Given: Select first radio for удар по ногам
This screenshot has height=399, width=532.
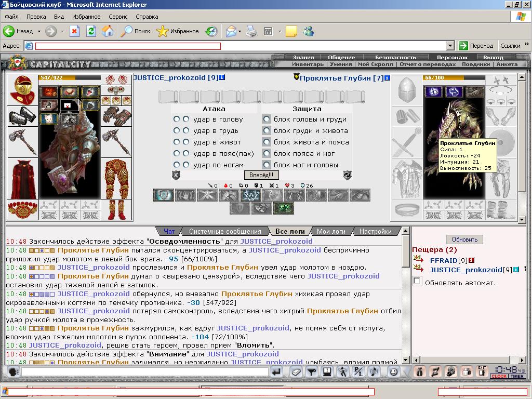Looking at the screenshot, I should point(177,165).
